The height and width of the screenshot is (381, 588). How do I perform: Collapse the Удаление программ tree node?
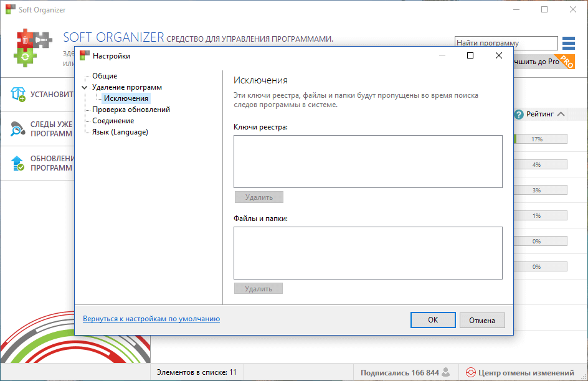tap(85, 87)
